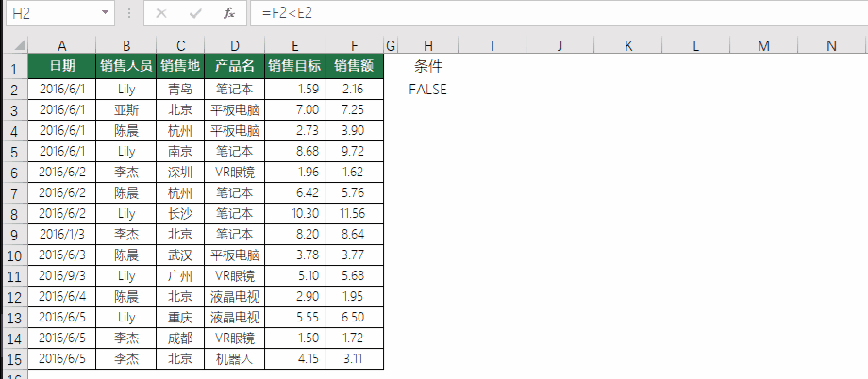This screenshot has height=379, width=868.
Task: Click the sales amount cell 6.50
Action: (355, 318)
